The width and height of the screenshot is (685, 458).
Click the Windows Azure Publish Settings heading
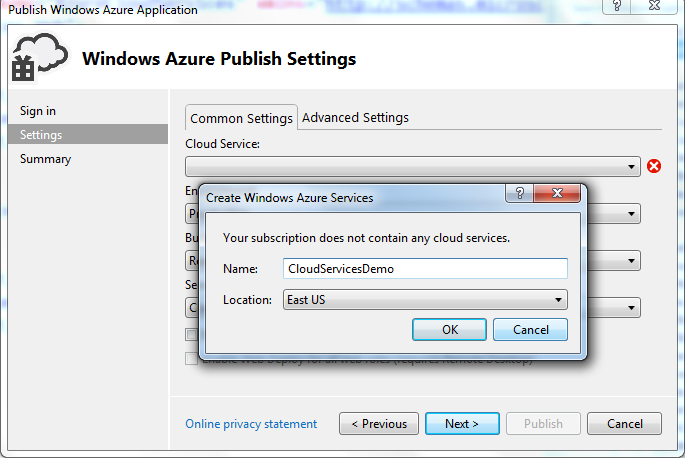219,59
